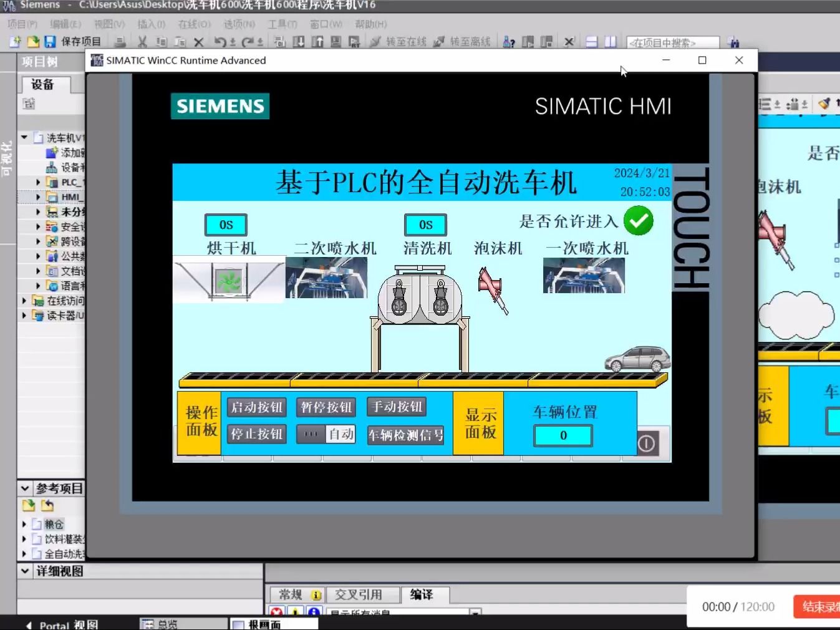Toggle the 自动 mode switch on HMI
Viewport: 840px width, 630px height.
pos(326,434)
